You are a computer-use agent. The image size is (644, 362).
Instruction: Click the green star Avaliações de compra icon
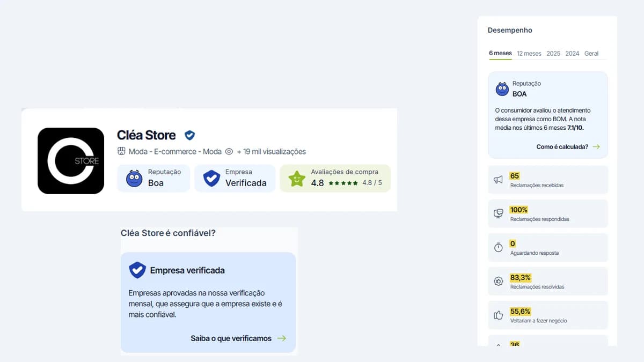click(297, 179)
